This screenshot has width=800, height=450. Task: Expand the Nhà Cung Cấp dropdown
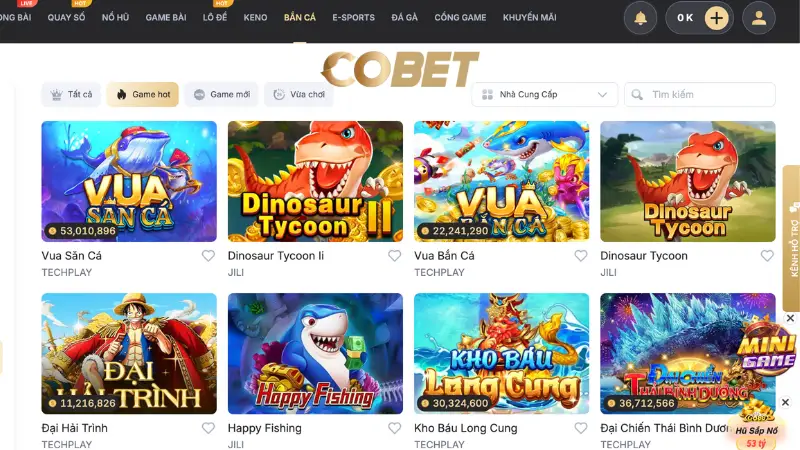coord(544,94)
